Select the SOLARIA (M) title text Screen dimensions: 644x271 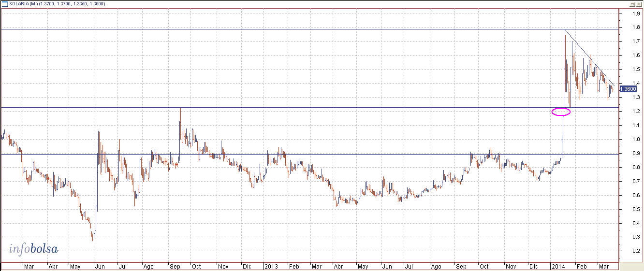pos(23,4)
